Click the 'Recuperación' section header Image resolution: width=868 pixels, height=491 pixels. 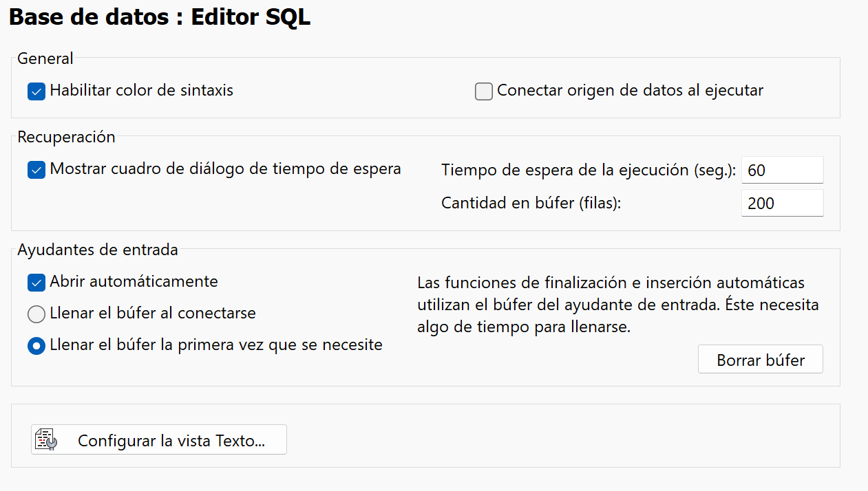[66, 137]
